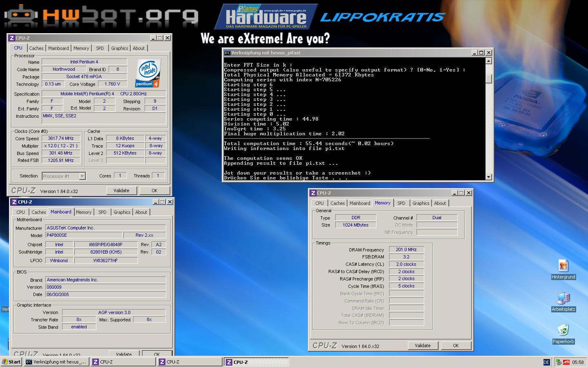Screen dimensions: 588x368
Task: Click Validate in the Memory window
Action: click(423, 346)
